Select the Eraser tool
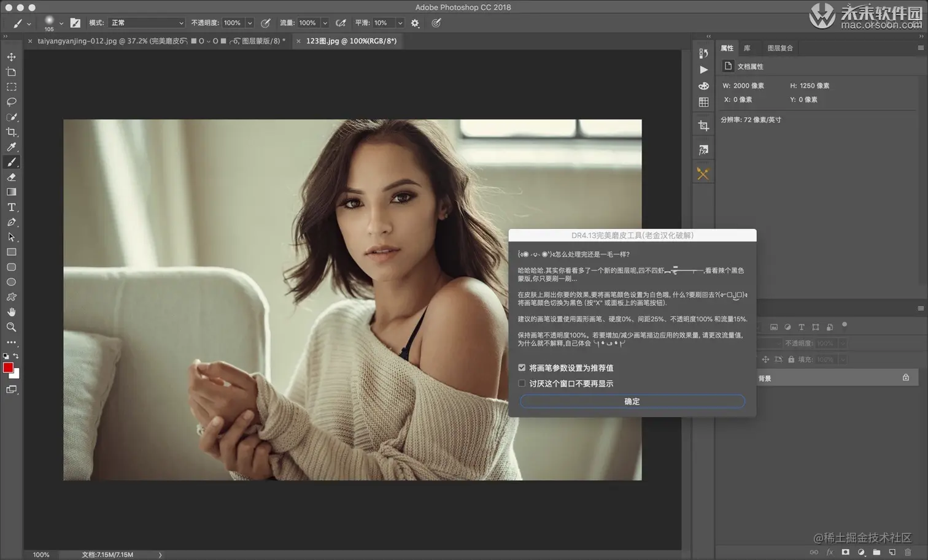This screenshot has height=560, width=928. (11, 177)
